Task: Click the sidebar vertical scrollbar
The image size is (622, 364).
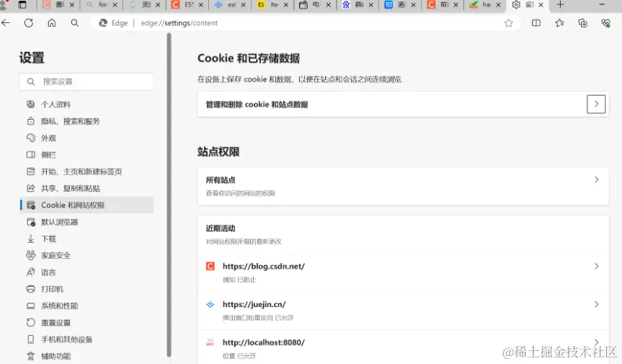Action: pyautogui.click(x=169, y=195)
